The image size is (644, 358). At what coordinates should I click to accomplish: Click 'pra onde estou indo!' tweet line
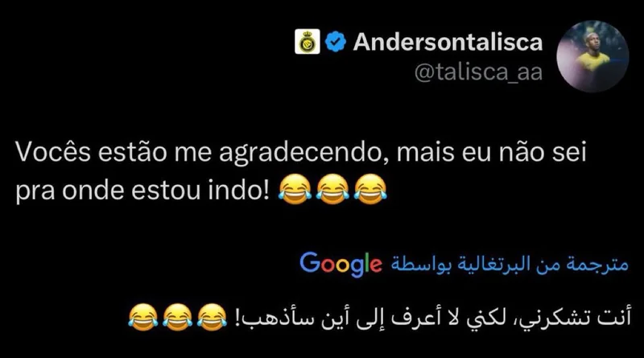click(x=142, y=190)
